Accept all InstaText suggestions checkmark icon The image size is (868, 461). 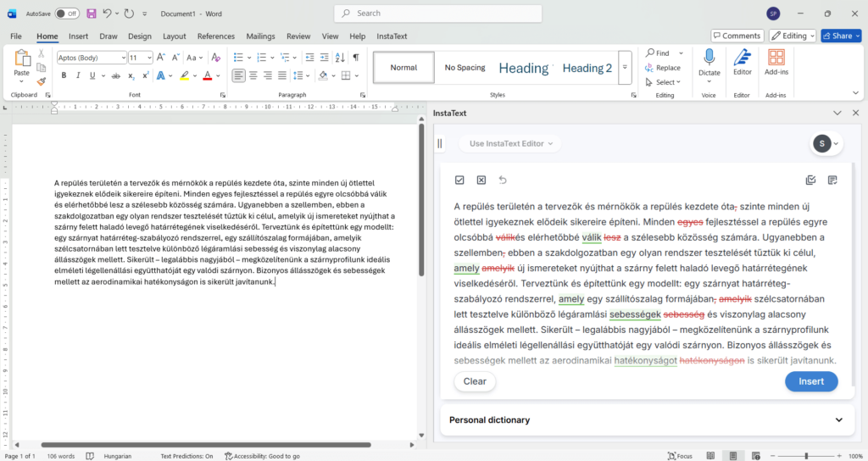tap(459, 180)
